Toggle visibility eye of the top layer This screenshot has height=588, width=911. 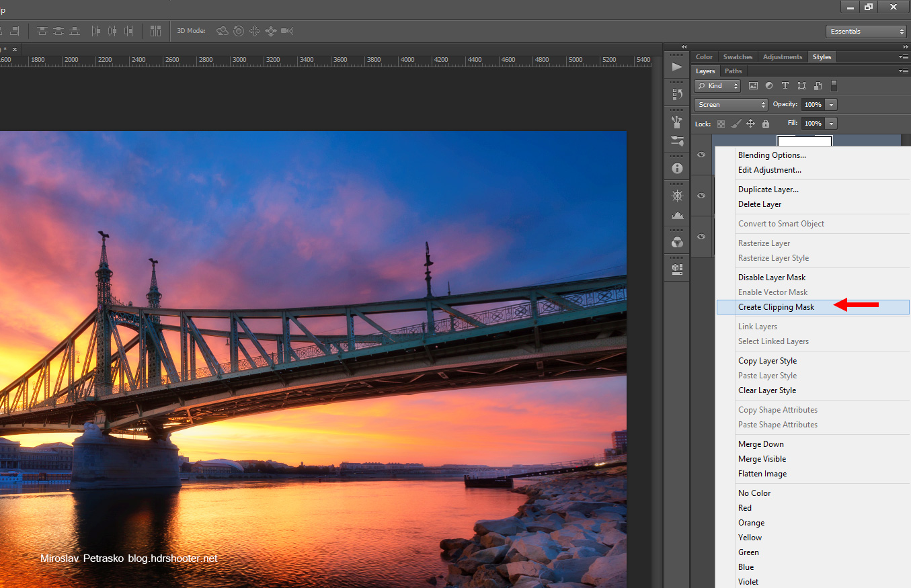(701, 155)
